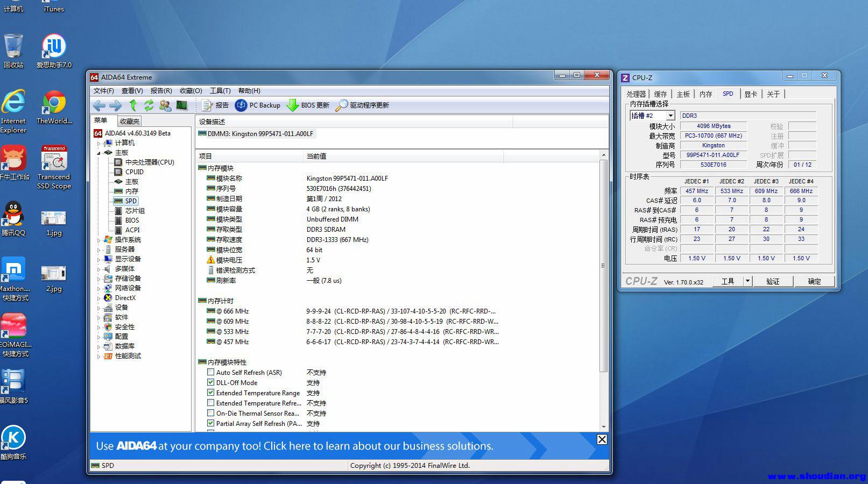Toggle On-Die Thermal Sensor checkbox
Image resolution: width=868 pixels, height=484 pixels.
coord(210,413)
